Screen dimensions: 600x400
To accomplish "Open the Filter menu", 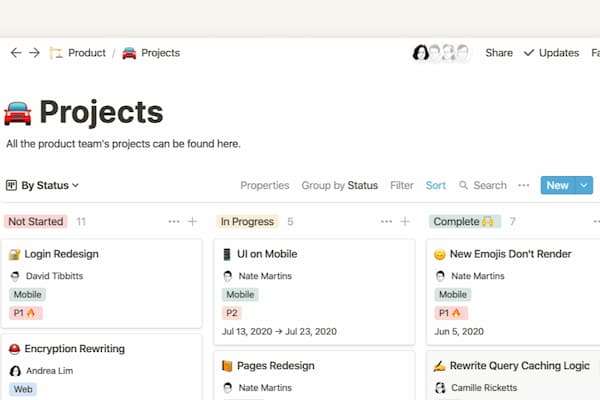I will coord(401,185).
